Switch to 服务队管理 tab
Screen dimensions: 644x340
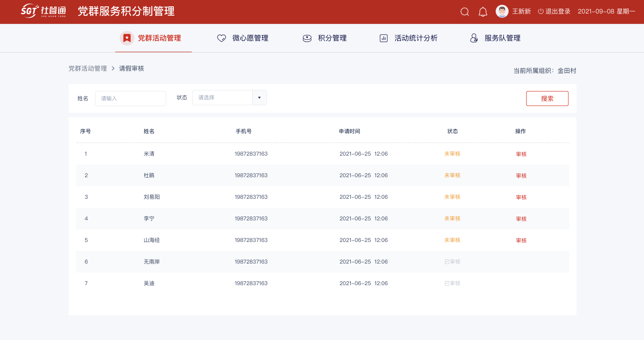pos(495,38)
